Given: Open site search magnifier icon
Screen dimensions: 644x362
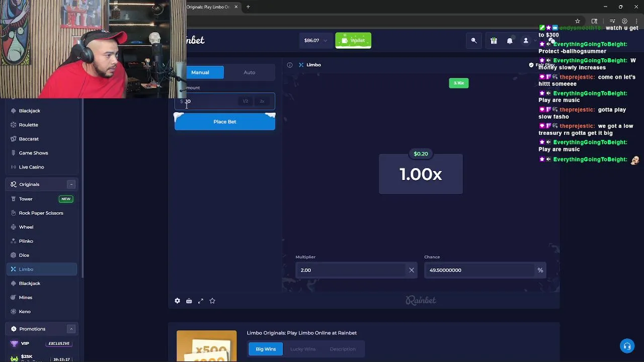Looking at the screenshot, I should coord(474,41).
